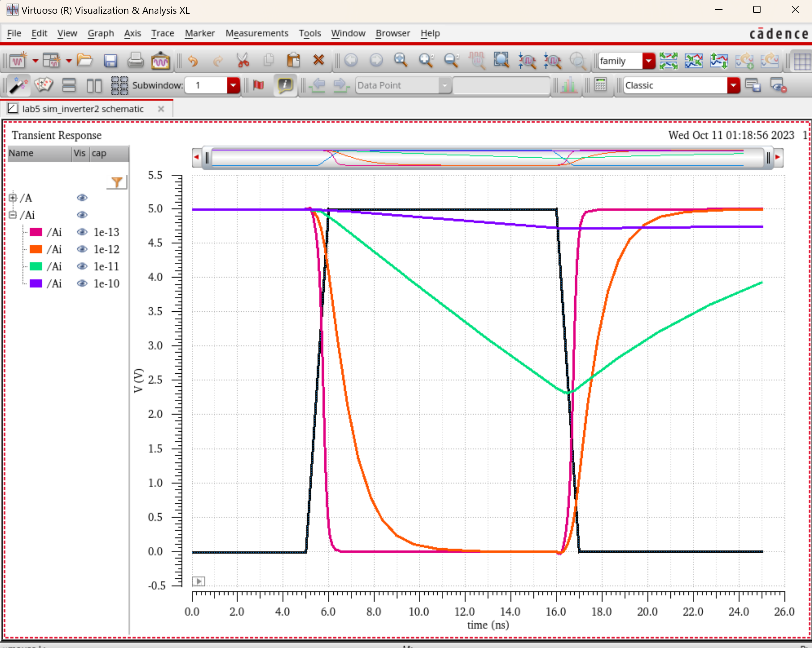This screenshot has height=648, width=812.
Task: Toggle visibility of /A signal
Action: 82,198
